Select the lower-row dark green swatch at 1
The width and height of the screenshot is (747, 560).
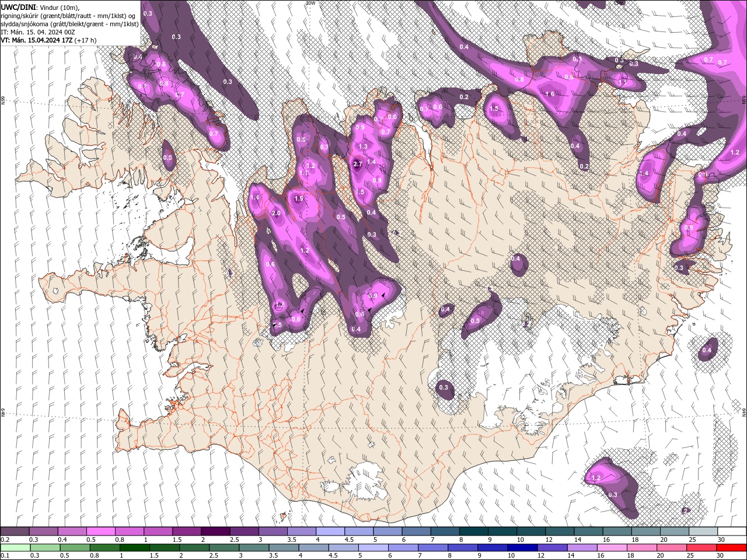(134, 547)
